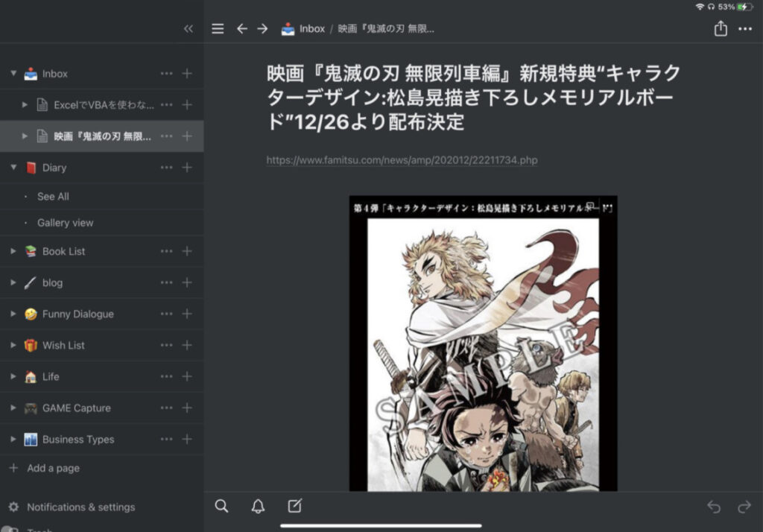The height and width of the screenshot is (532, 763).
Task: Add a subpage to blog
Action: point(187,282)
